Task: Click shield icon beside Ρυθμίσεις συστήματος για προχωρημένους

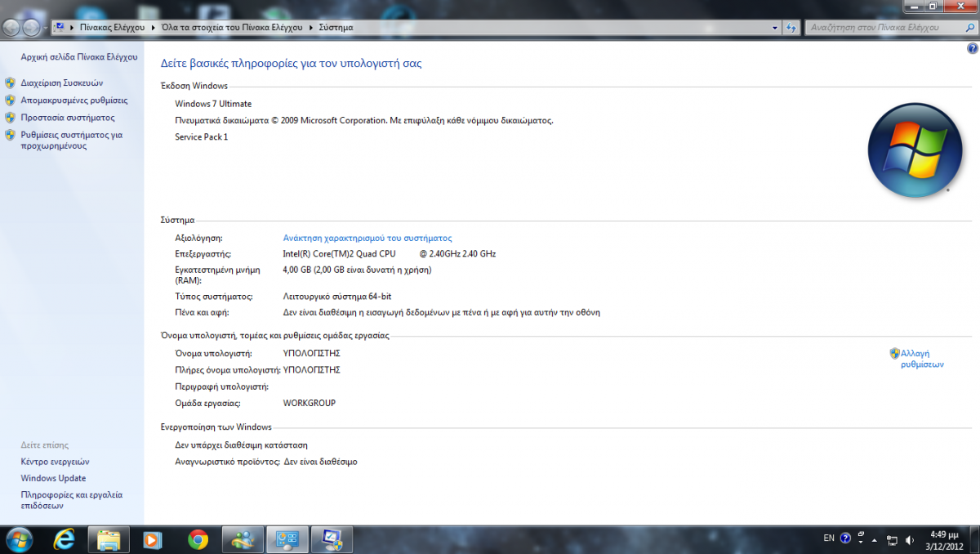Action: click(x=10, y=135)
